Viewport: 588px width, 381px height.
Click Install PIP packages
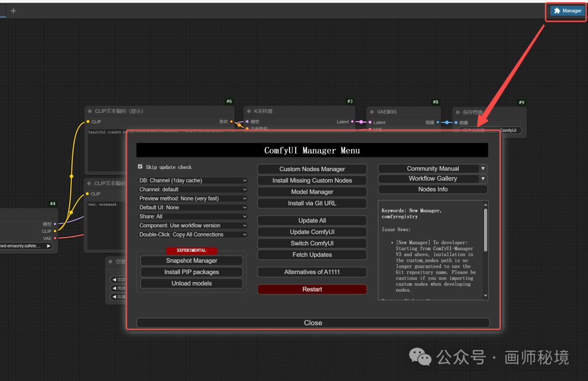pyautogui.click(x=192, y=272)
